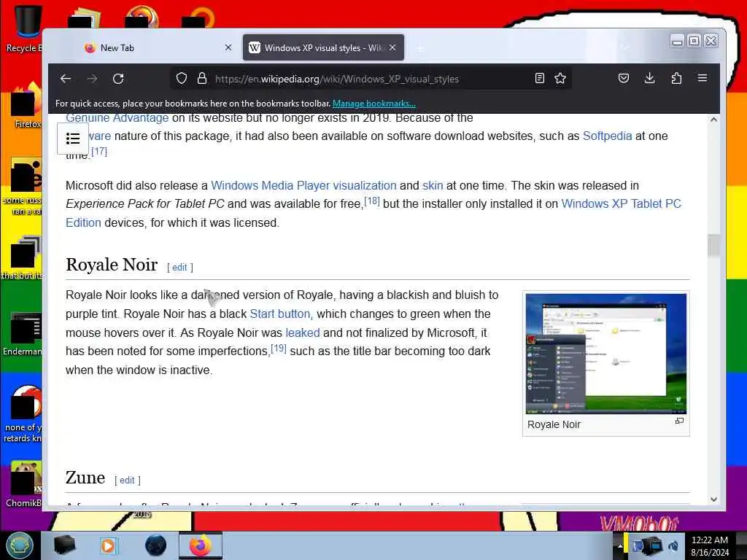
Task: Click the Zune heading text
Action: [x=85, y=478]
